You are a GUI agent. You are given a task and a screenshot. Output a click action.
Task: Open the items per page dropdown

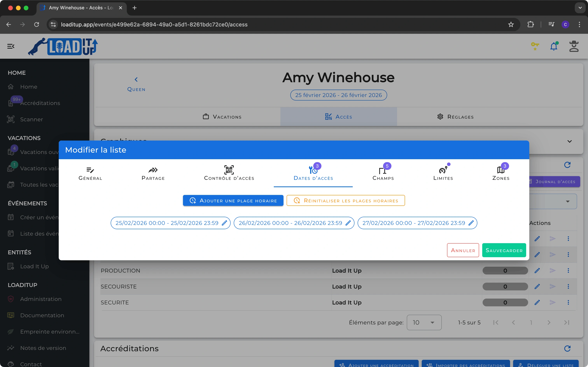coord(424,322)
